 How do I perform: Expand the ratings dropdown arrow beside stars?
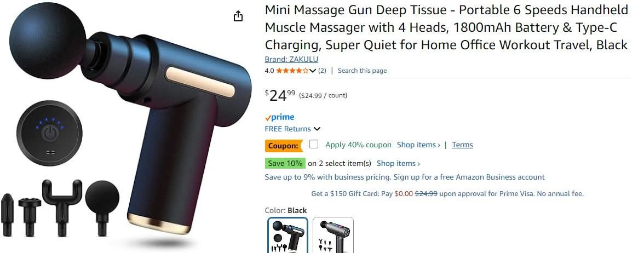point(313,71)
